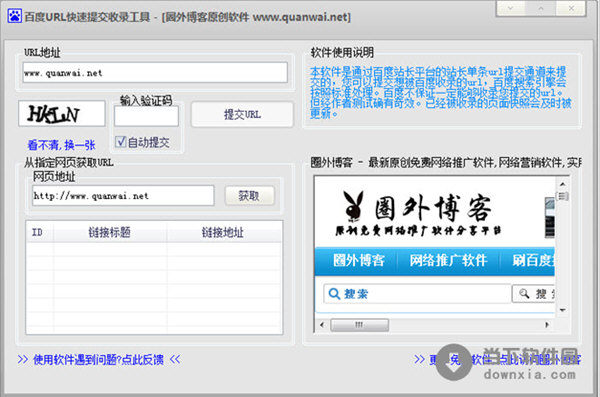Click the URL地址 input field
The width and height of the screenshot is (600, 397).
155,73
